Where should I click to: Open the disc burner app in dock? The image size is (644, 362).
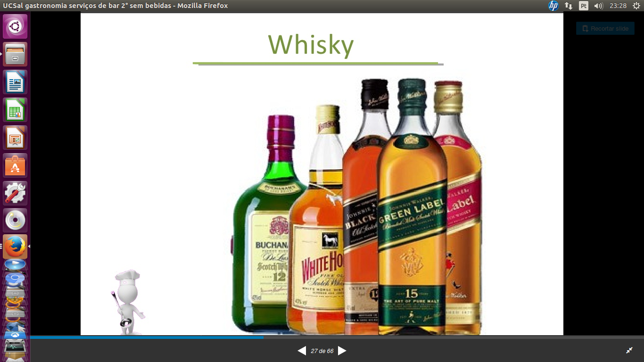15,221
